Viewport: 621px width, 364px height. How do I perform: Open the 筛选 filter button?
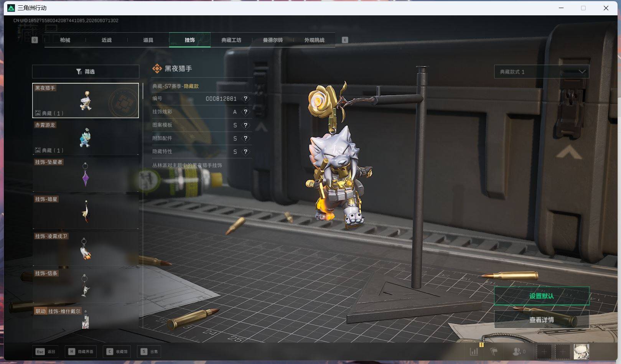pos(86,72)
